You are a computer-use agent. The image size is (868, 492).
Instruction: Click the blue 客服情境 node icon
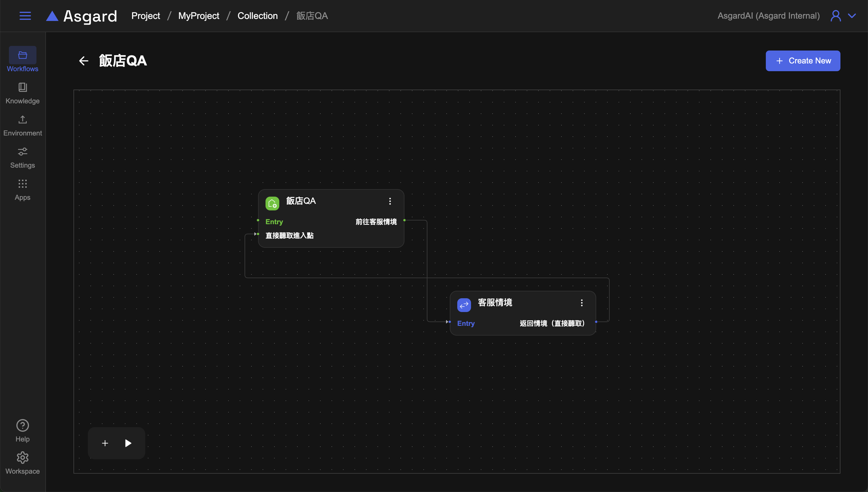click(464, 305)
